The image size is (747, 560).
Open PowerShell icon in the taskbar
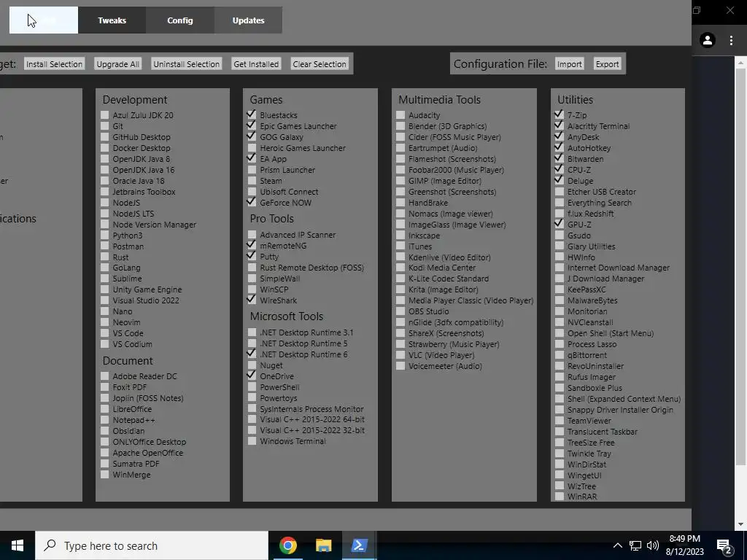click(359, 545)
